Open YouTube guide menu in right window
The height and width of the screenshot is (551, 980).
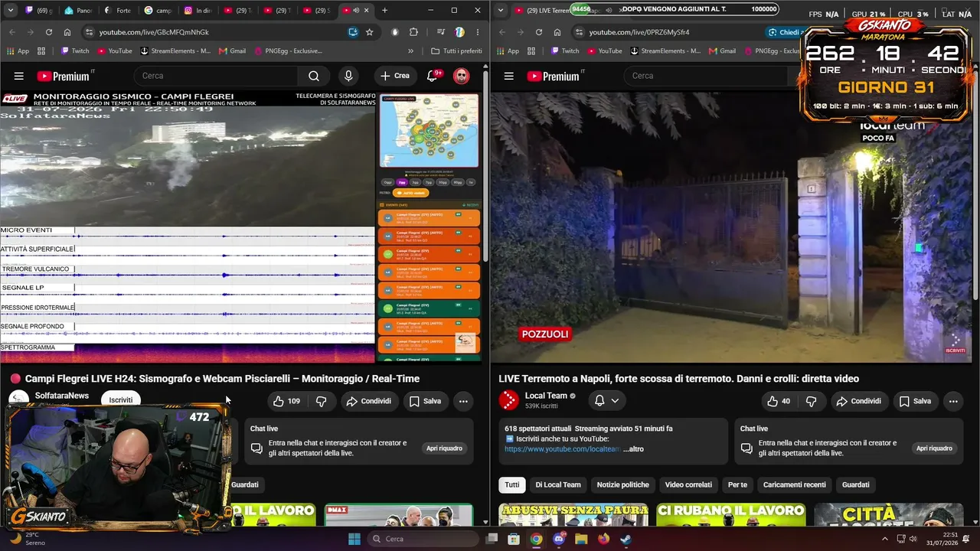pyautogui.click(x=509, y=76)
